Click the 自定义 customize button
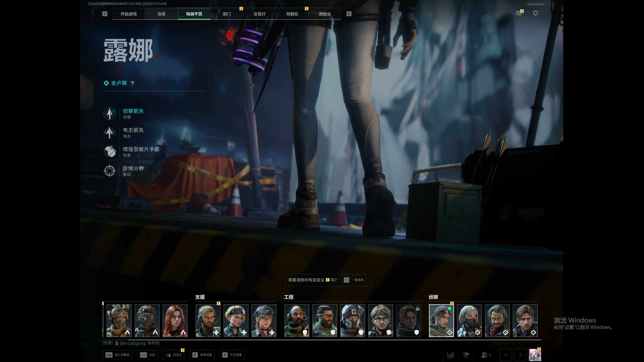644x362 pixels. coord(174,355)
